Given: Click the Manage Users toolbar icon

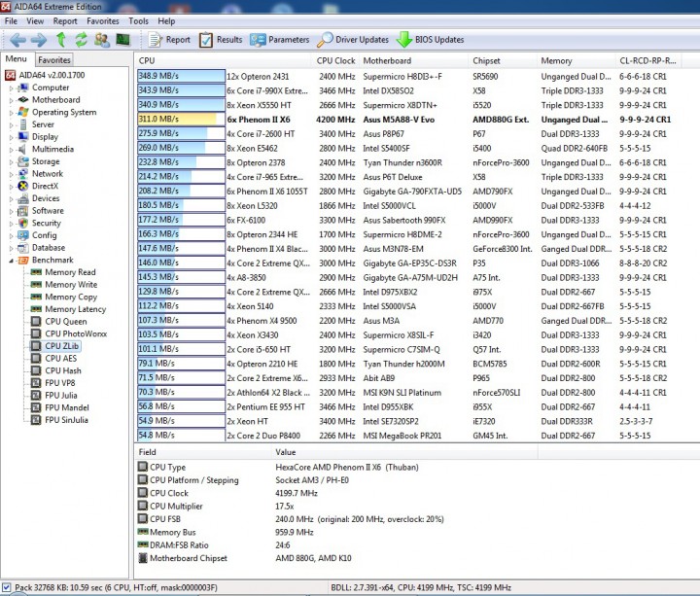Looking at the screenshot, I should (x=102, y=40).
